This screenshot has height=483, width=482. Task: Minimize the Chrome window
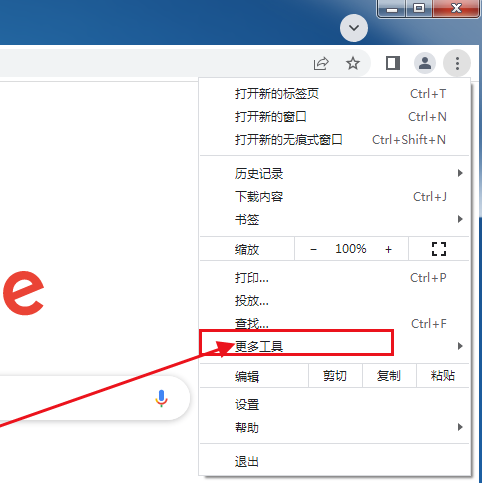click(x=392, y=8)
